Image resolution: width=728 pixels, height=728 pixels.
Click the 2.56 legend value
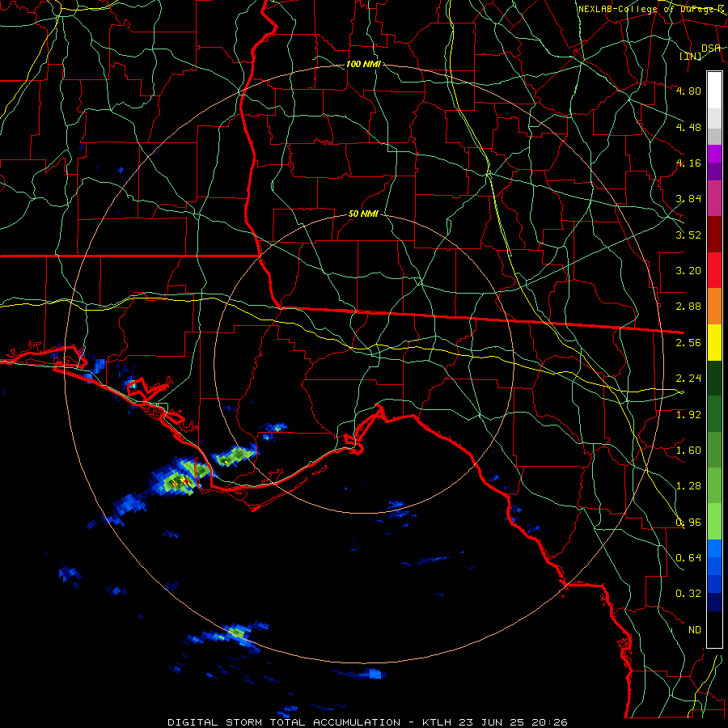coord(688,343)
